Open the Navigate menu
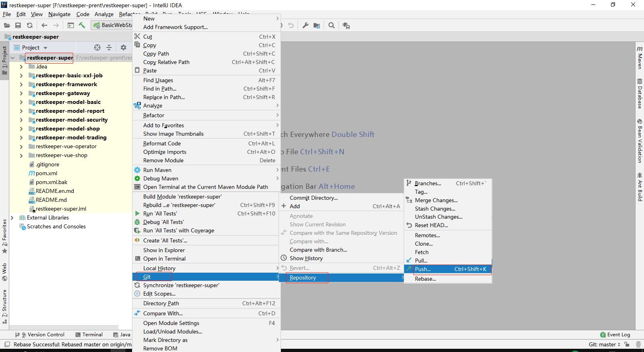 point(59,14)
